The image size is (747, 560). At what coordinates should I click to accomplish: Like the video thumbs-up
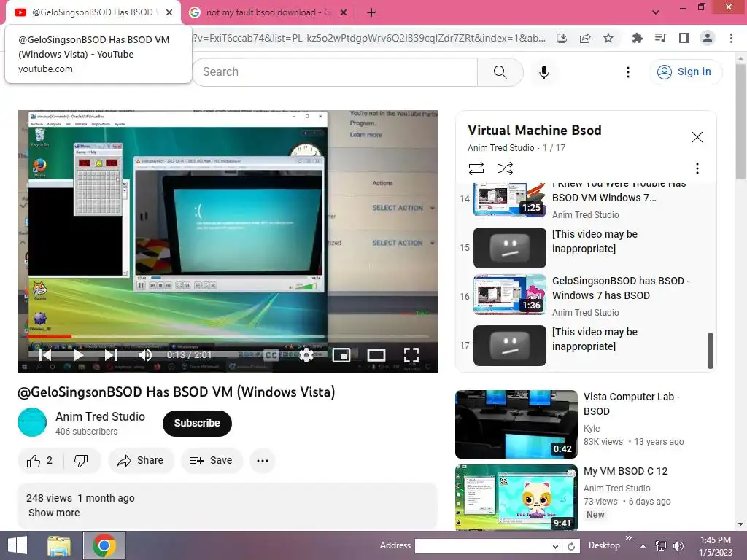[40, 461]
